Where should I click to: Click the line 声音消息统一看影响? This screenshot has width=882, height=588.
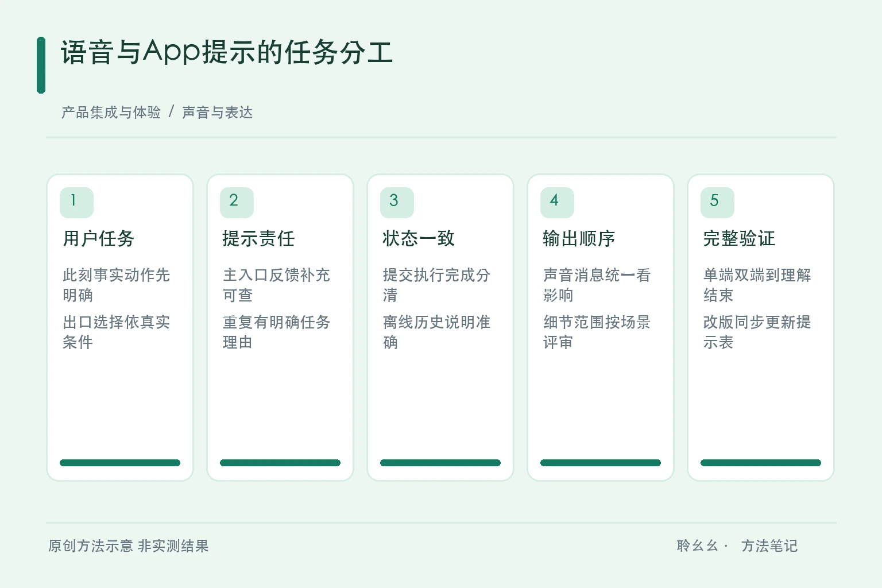click(597, 285)
